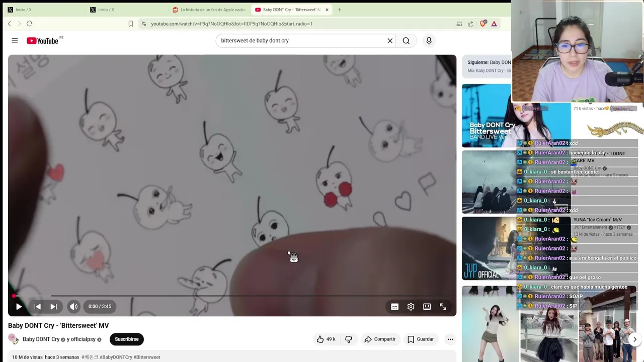
Task: Skip to the previous video
Action: pos(37,306)
